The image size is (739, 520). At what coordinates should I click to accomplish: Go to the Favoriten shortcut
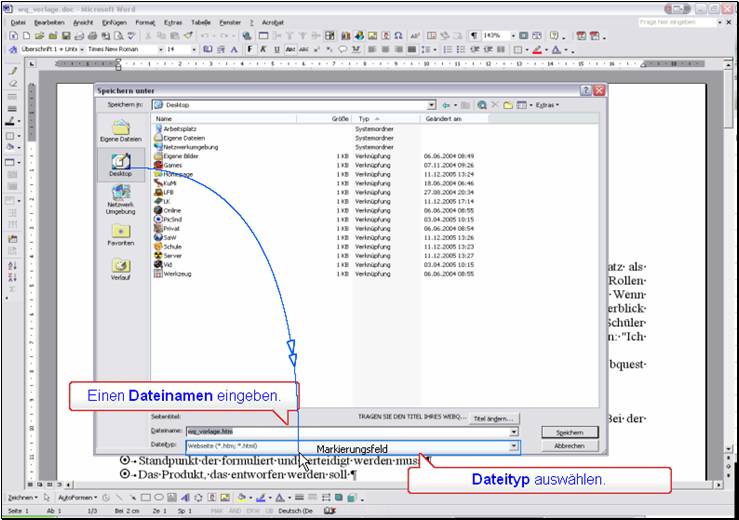pos(120,235)
